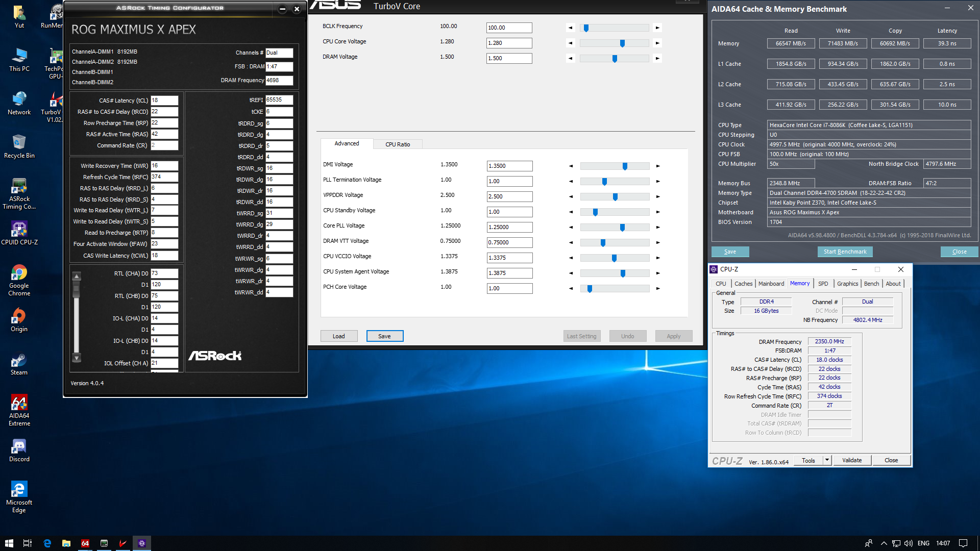The height and width of the screenshot is (551, 980).
Task: Click the CAS# Latency (tCL) field in ASRock
Action: pos(164,101)
